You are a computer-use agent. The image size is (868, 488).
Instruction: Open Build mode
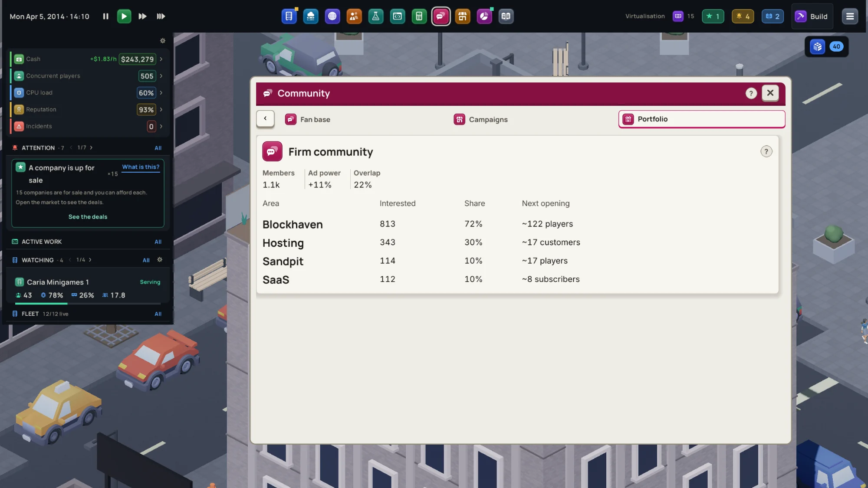point(812,16)
